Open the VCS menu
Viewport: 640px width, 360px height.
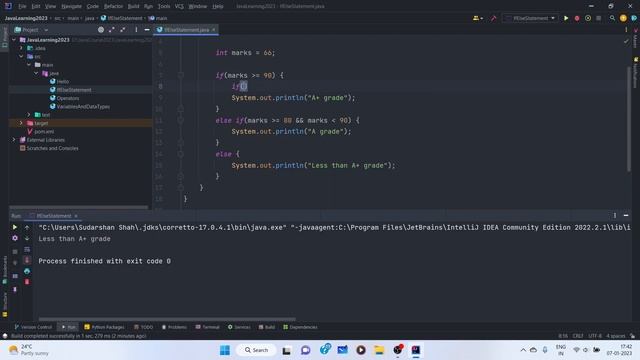(x=179, y=6)
